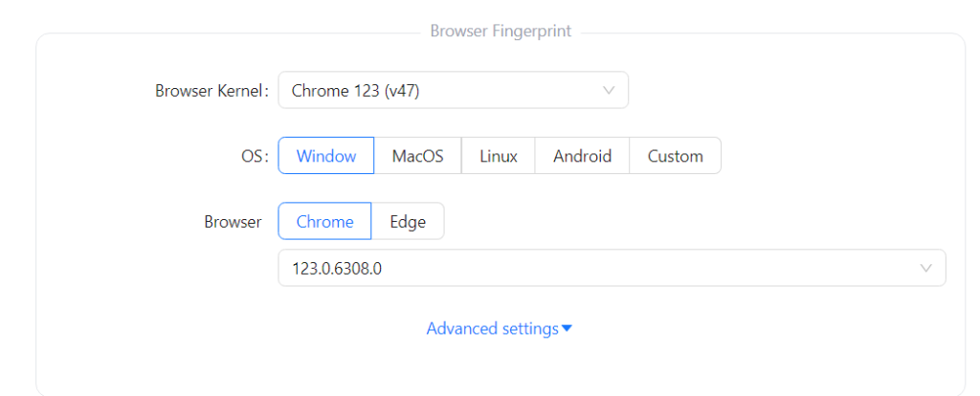The width and height of the screenshot is (980, 396).
Task: Choose Linux as the operating system
Action: 498,156
